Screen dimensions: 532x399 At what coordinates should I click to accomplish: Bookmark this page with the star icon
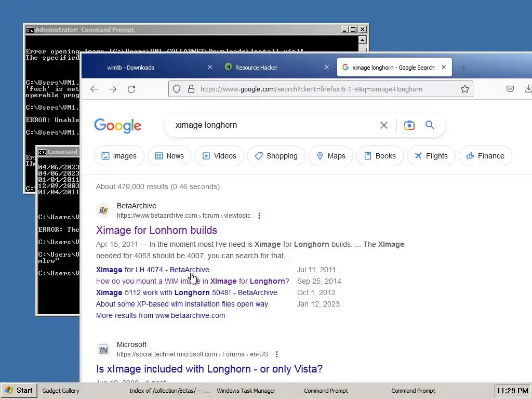[x=465, y=89]
